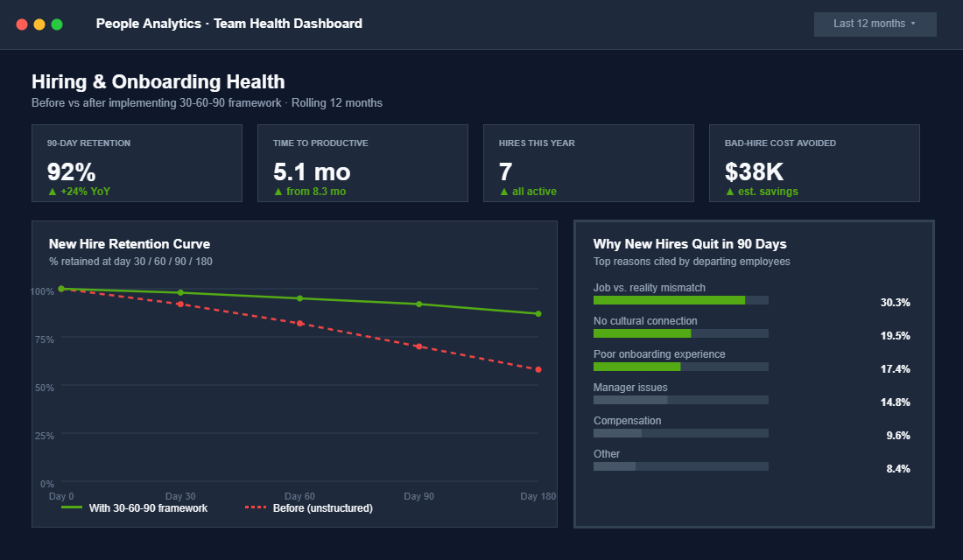
Task: Click the Day 90 data point on green curve
Action: coord(418,304)
